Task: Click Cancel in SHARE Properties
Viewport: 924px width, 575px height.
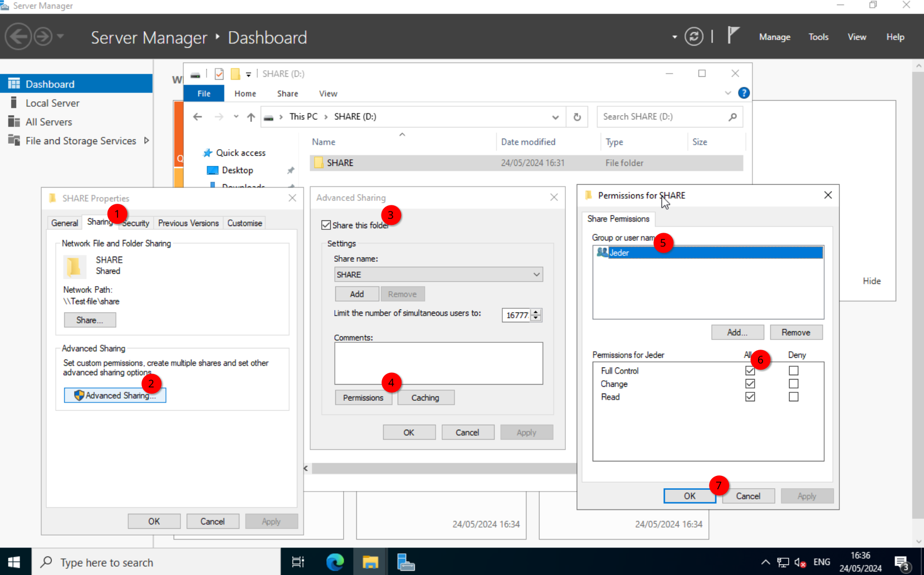Action: [213, 522]
